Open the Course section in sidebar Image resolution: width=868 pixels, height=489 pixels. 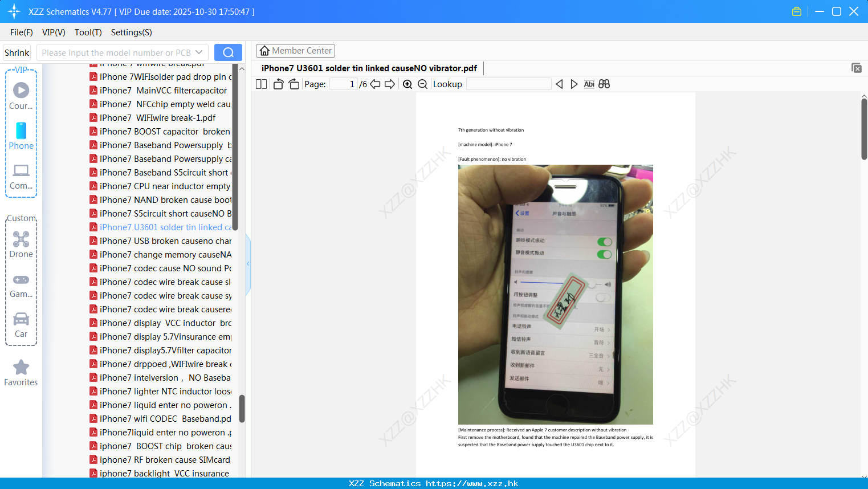(x=21, y=96)
